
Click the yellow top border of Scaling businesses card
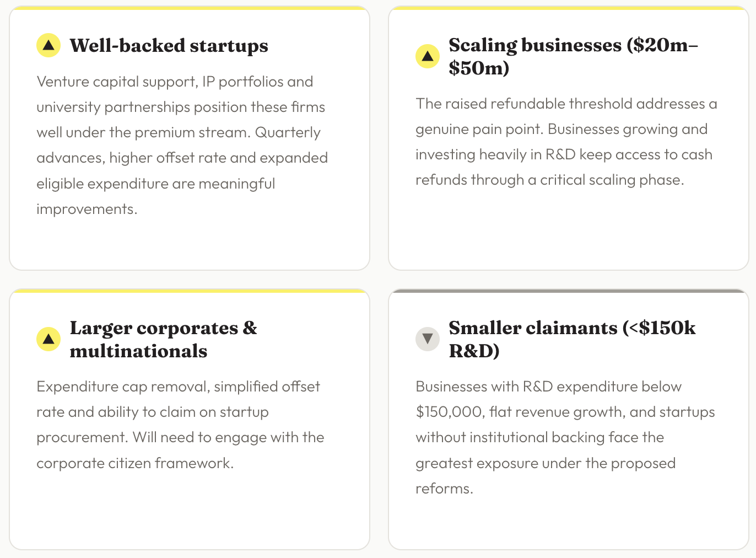click(x=569, y=8)
